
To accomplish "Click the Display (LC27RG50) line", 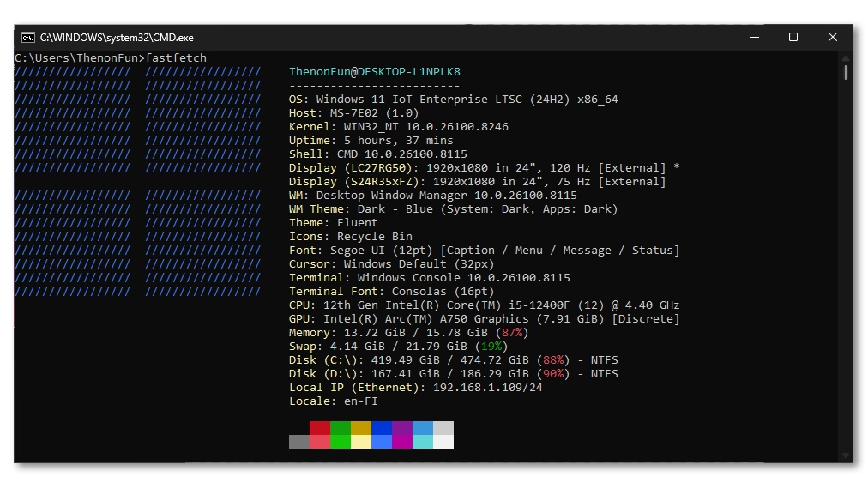I will [x=485, y=168].
